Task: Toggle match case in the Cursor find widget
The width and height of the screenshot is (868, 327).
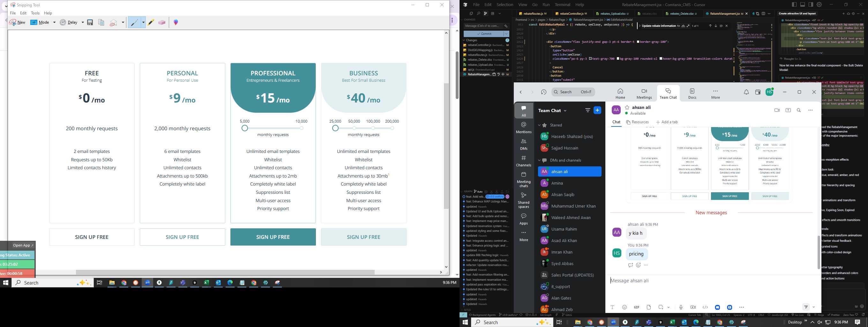Action: [678, 26]
